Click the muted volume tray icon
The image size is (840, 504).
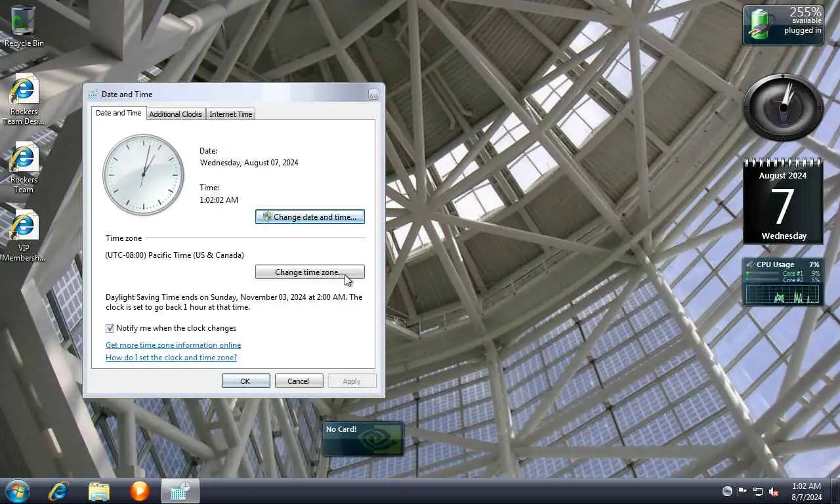pyautogui.click(x=774, y=491)
